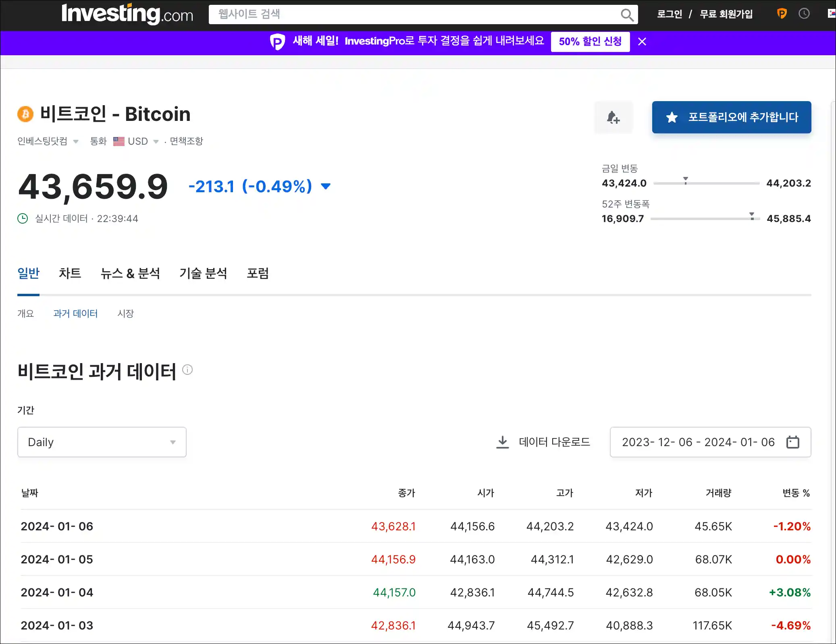Click 52-week high value 45,885.4
The width and height of the screenshot is (836, 644).
pos(789,218)
